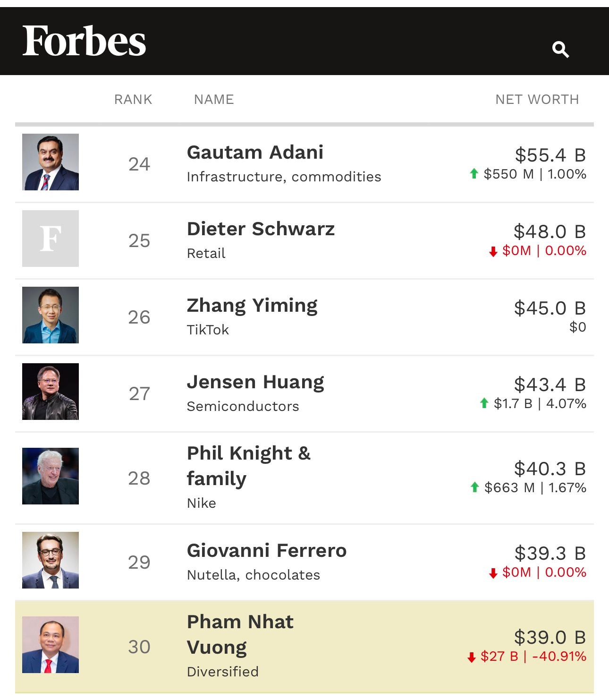Open Gautam Adani's profile link
This screenshot has width=609, height=700.
pyautogui.click(x=255, y=153)
